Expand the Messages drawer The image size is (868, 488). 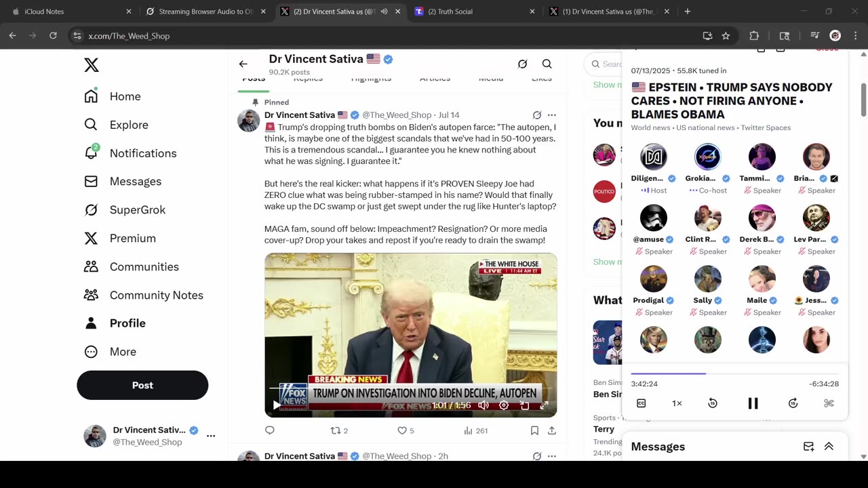(x=829, y=447)
